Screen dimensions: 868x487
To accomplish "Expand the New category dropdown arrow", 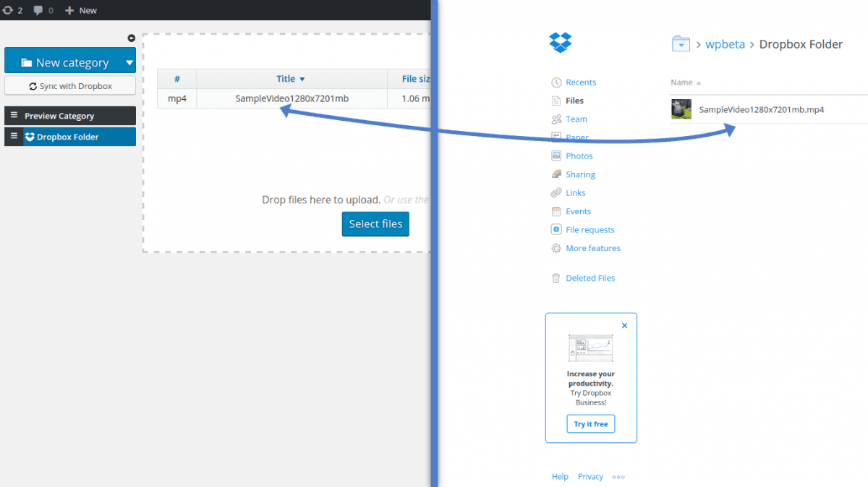I will [129, 63].
